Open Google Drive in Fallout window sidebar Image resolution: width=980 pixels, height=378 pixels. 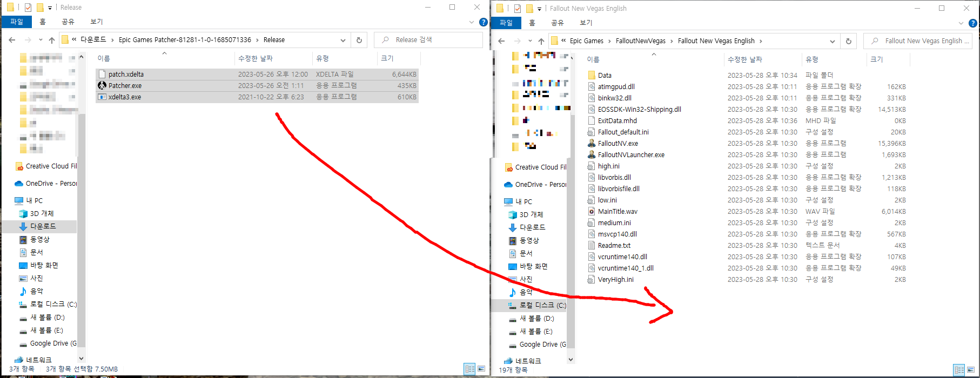538,345
